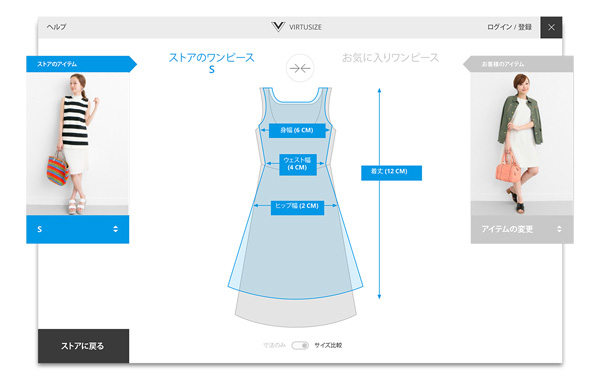Screen dimensions: 600x384
Task: Click the striped top store item thumbnail
Action: tap(78, 144)
